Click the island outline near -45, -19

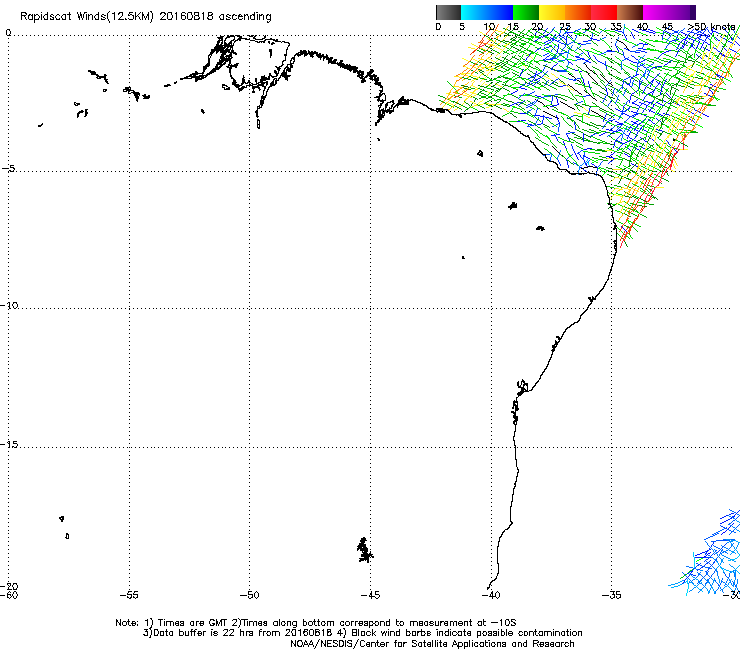364,550
